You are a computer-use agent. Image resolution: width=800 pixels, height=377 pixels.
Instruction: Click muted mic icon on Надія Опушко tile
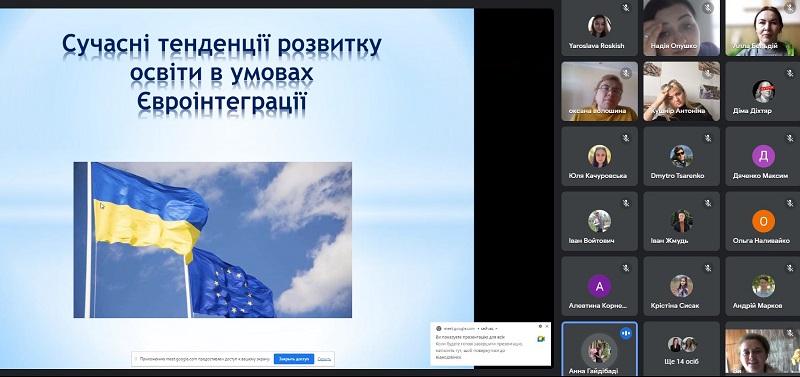(x=708, y=8)
